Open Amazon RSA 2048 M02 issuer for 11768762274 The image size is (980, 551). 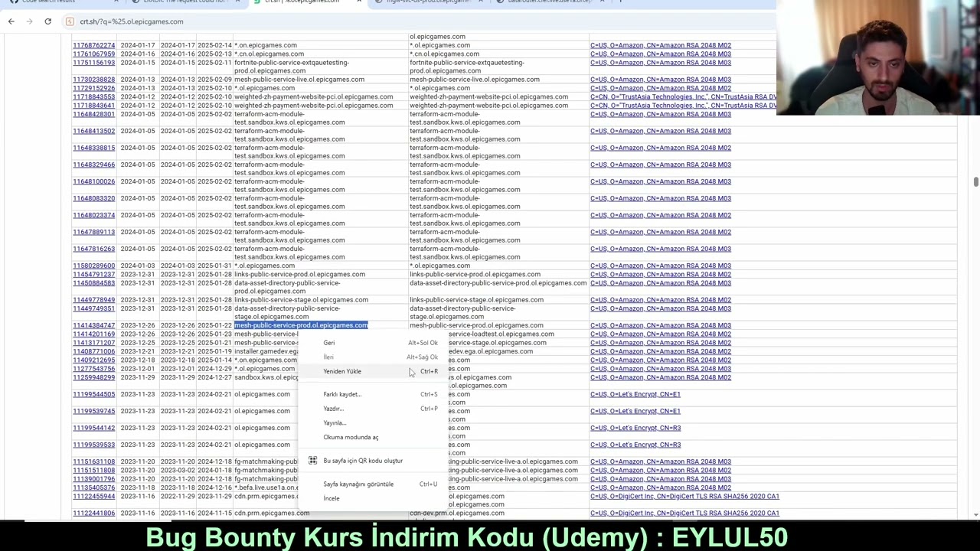pos(660,45)
